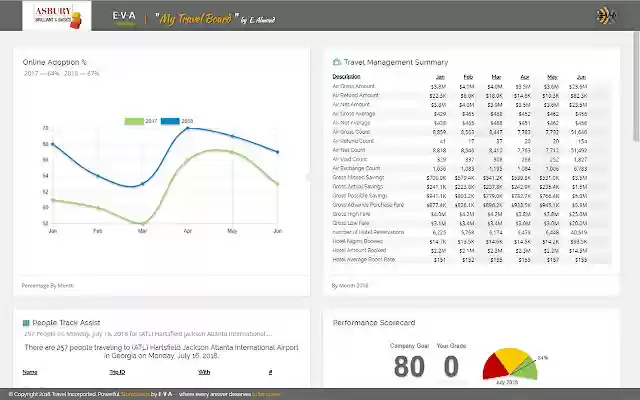Sort by the Trip ID column header
Viewport: 640px width, 400px height.
click(x=117, y=372)
